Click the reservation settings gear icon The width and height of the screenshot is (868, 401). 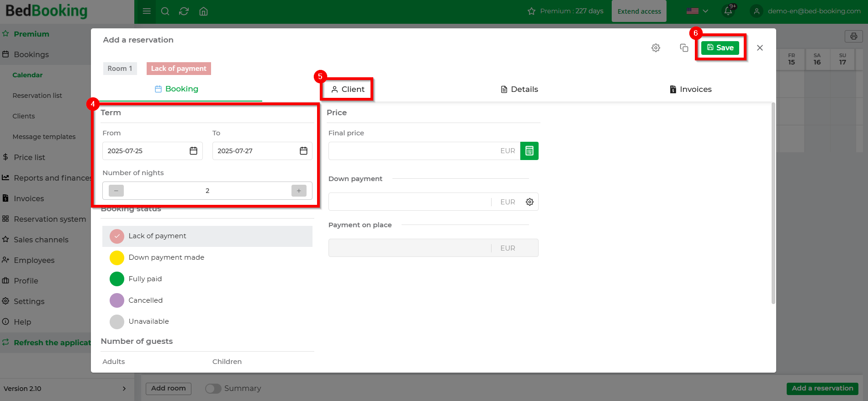tap(656, 48)
